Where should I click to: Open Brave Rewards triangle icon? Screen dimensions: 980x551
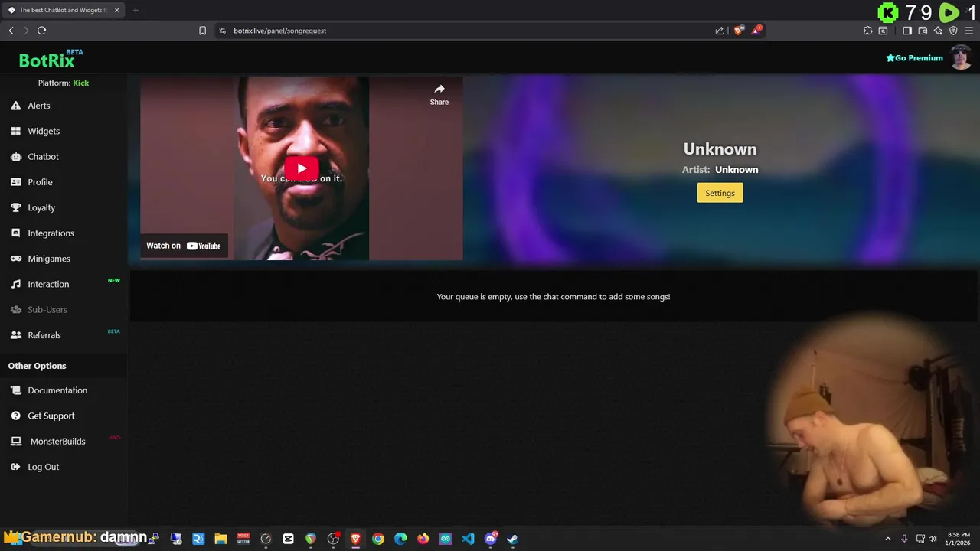[x=757, y=31]
